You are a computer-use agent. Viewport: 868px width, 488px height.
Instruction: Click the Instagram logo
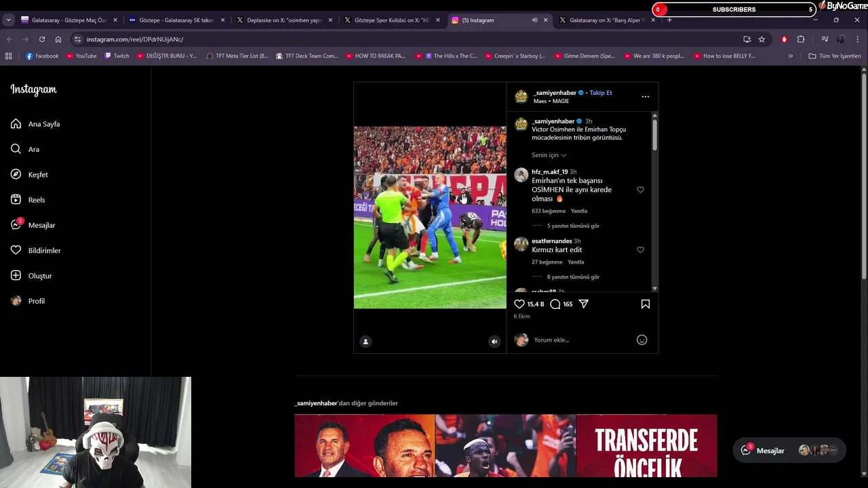(33, 89)
